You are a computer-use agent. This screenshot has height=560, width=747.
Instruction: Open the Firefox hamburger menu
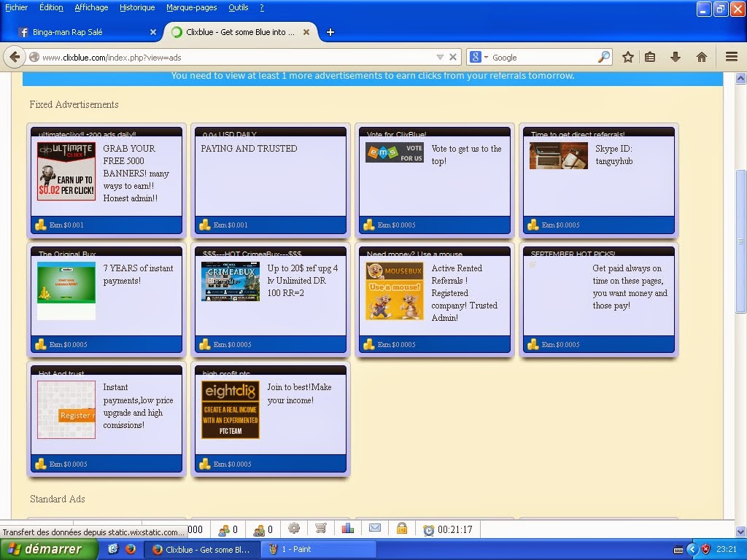[x=732, y=57]
